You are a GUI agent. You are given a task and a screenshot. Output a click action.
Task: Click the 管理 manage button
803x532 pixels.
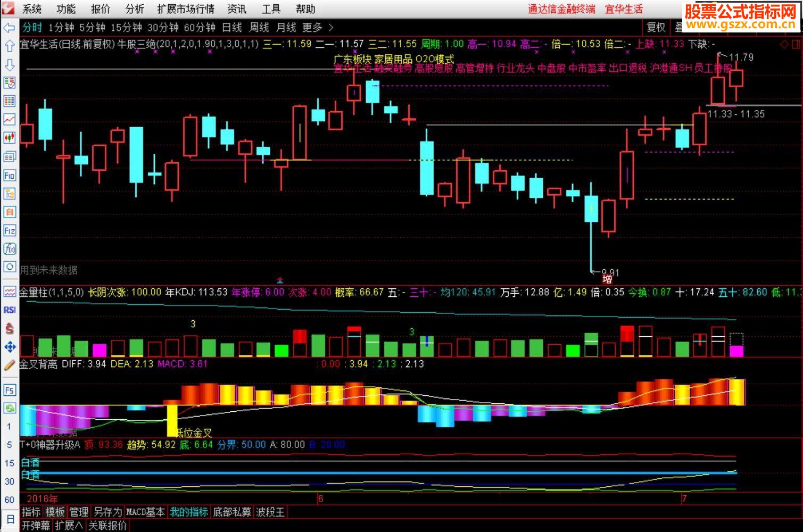pos(79,512)
